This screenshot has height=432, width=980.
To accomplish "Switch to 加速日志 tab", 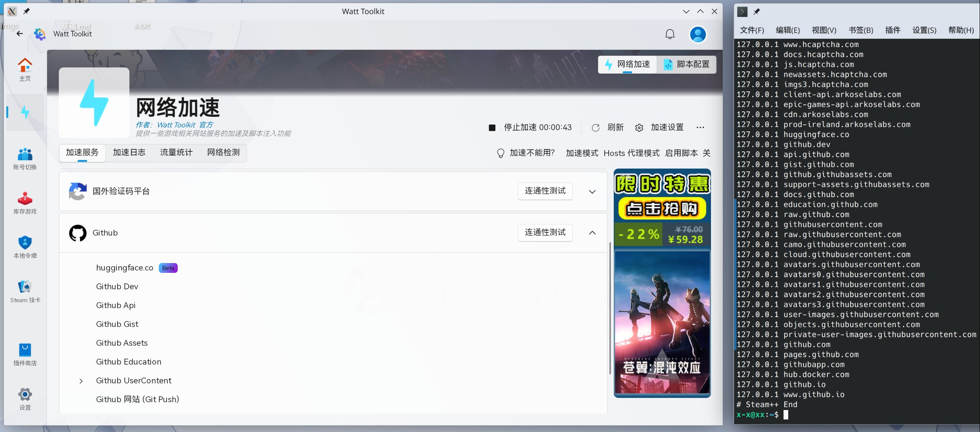I will pos(129,152).
